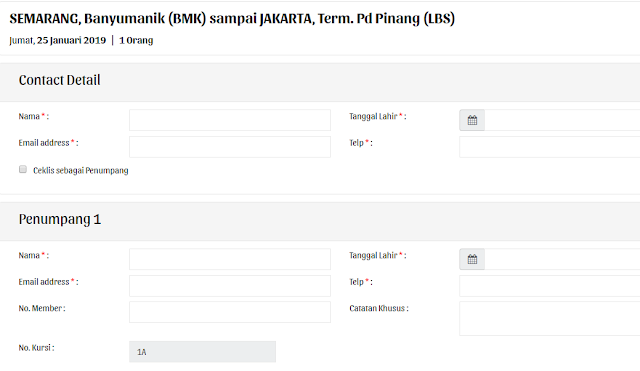
Task: Click the SEMARANG to JAKARTA route title
Action: (232, 19)
